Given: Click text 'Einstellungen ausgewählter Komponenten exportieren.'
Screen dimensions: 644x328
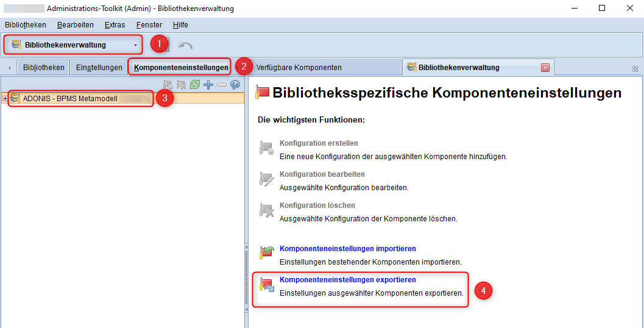Looking at the screenshot, I should (x=372, y=293).
